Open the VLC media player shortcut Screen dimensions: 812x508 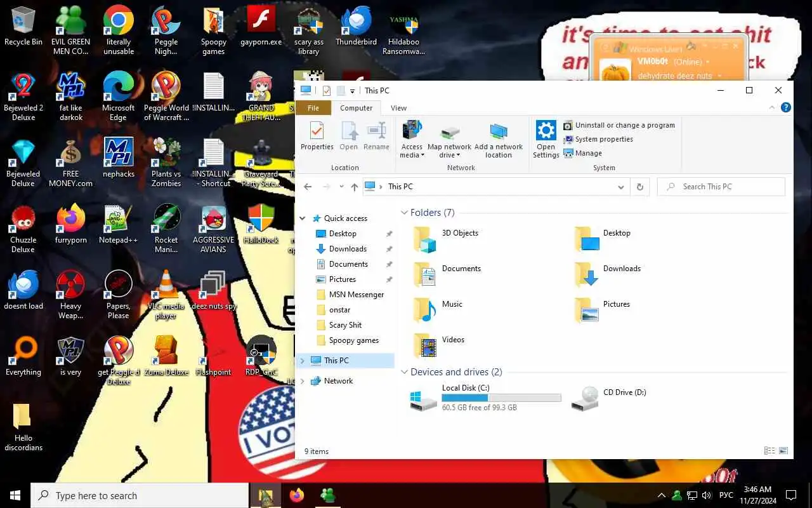(166, 295)
